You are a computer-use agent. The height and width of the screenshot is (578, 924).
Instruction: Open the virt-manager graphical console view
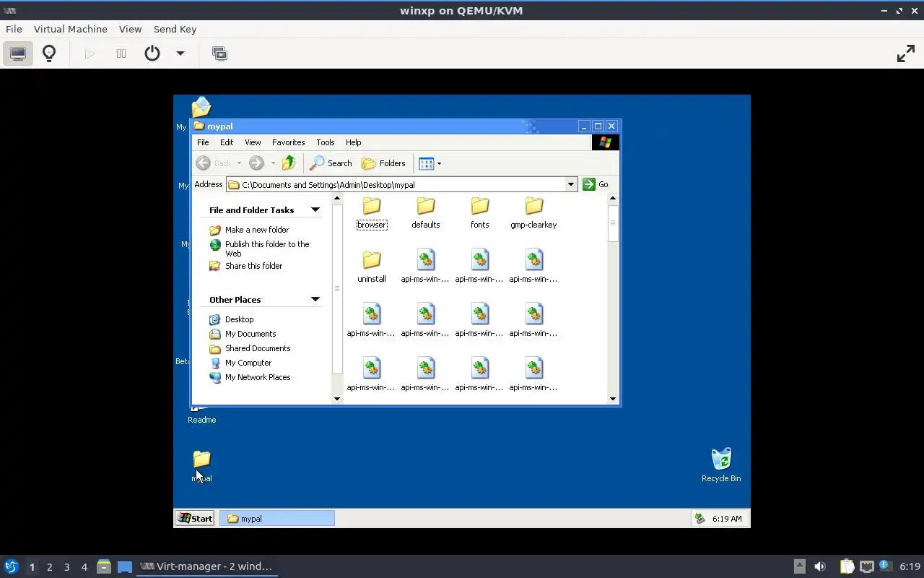coord(18,53)
